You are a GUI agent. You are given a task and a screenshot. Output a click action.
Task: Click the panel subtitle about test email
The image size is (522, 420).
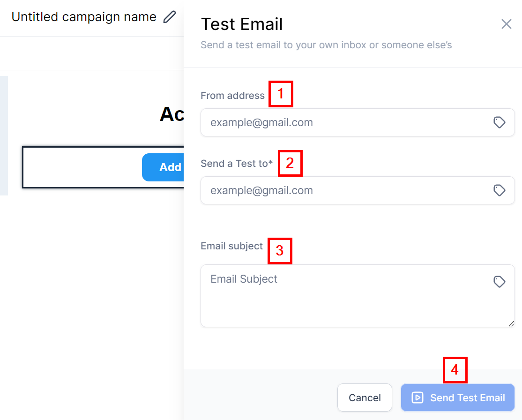point(326,45)
